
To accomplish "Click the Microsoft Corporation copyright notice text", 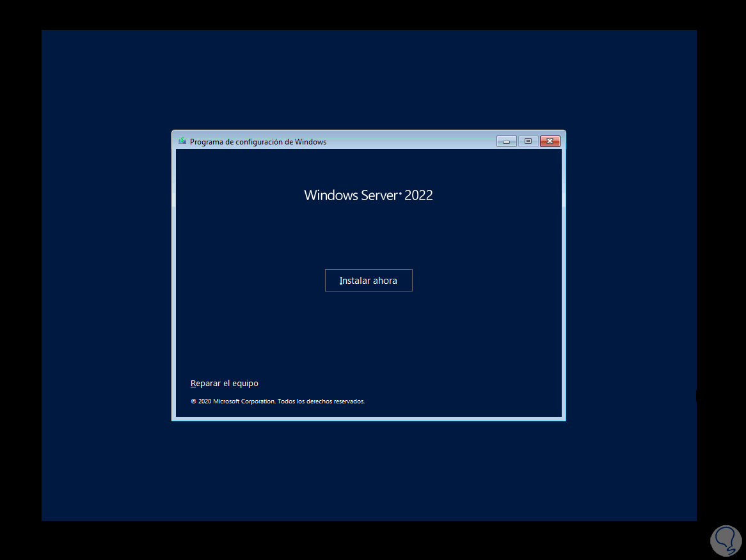I will point(278,401).
